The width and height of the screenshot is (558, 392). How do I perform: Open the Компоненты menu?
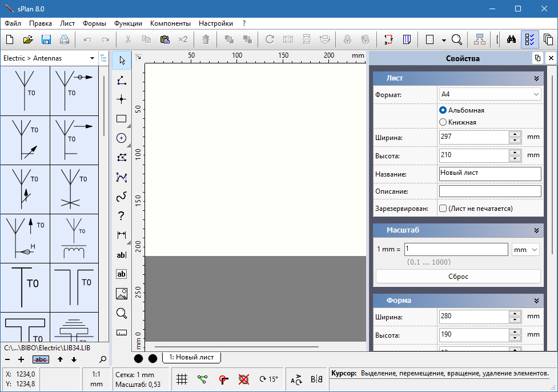(x=170, y=23)
